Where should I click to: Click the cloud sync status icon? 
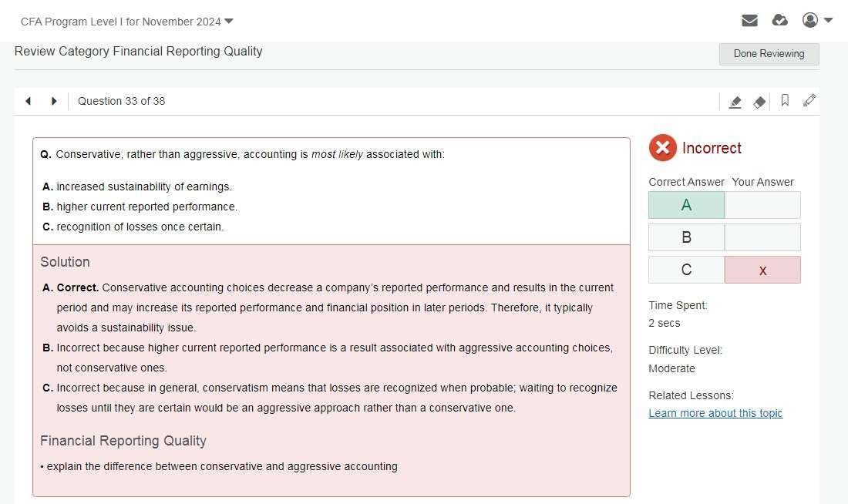(779, 21)
